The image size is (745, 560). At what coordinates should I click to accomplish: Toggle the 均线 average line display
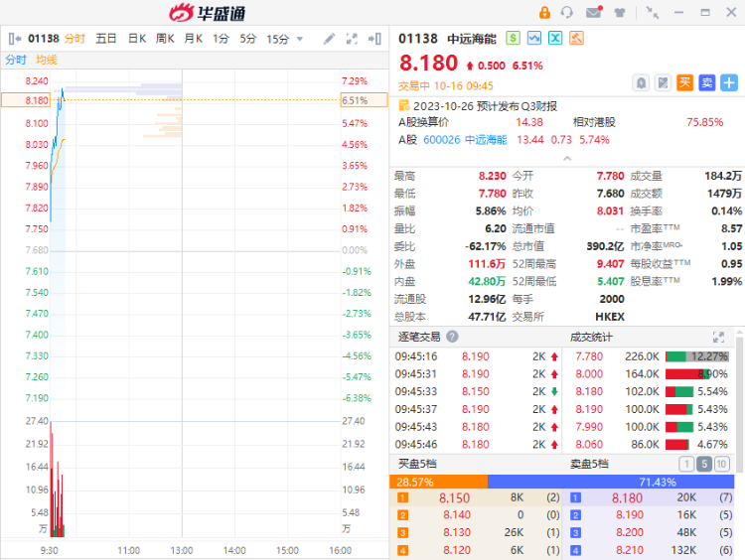[x=47, y=60]
